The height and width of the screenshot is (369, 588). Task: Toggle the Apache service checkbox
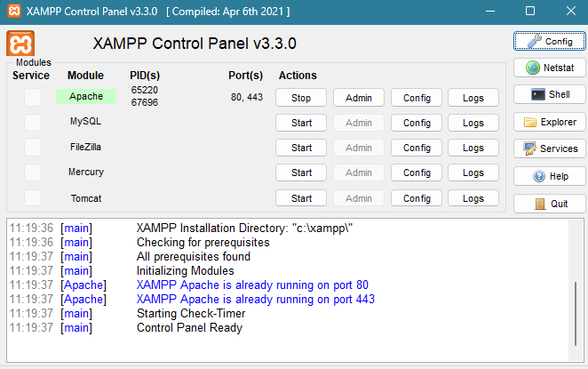pos(33,97)
